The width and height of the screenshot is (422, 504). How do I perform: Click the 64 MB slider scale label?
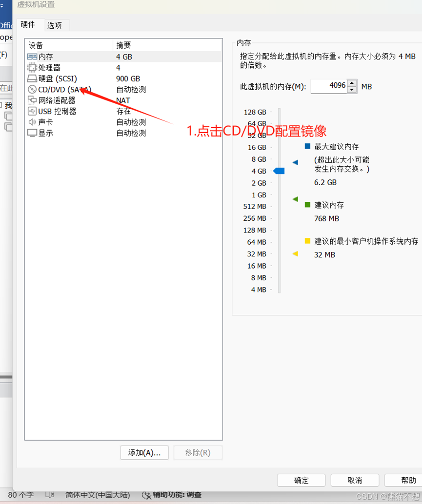257,242
